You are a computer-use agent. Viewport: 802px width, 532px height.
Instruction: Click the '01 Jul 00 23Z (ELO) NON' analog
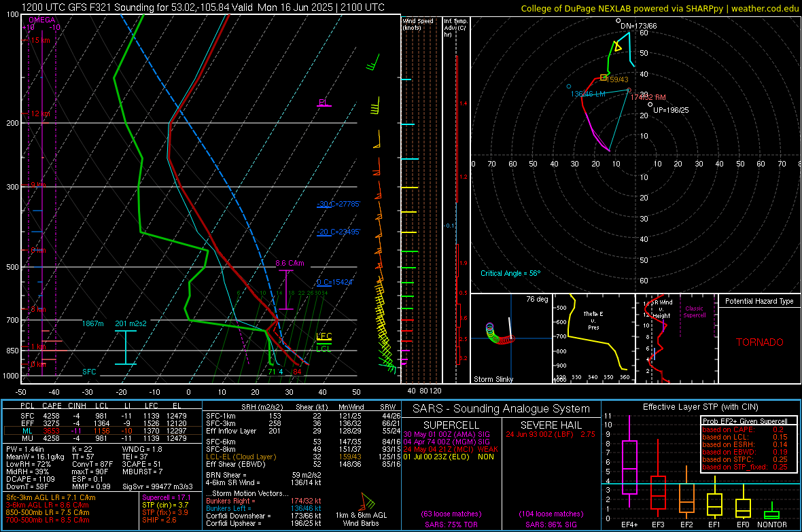[448, 457]
